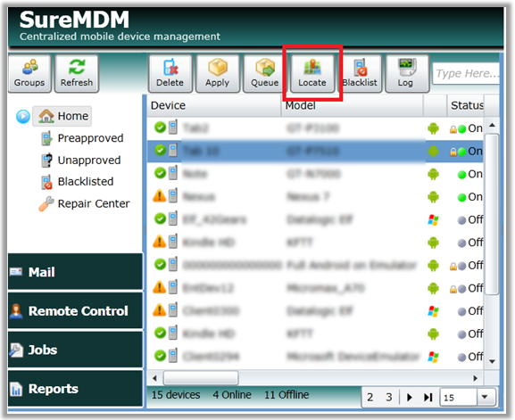
Task: Click the Android icon on the Nexus 7 row
Action: (433, 197)
